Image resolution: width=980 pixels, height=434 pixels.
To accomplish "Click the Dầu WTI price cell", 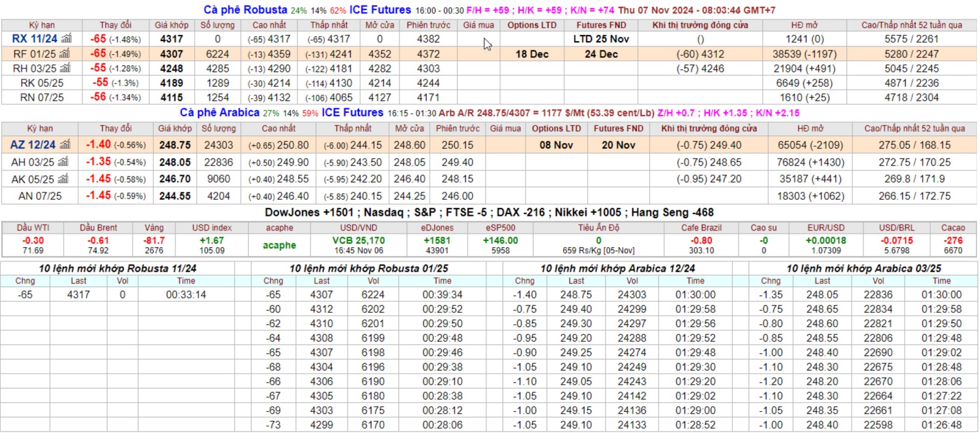I will 33,245.
